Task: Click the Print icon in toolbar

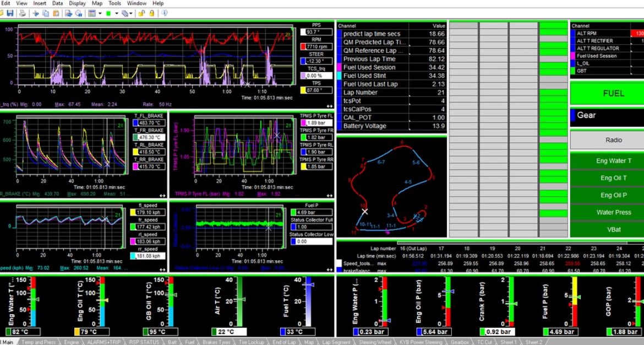Action: pos(23,14)
